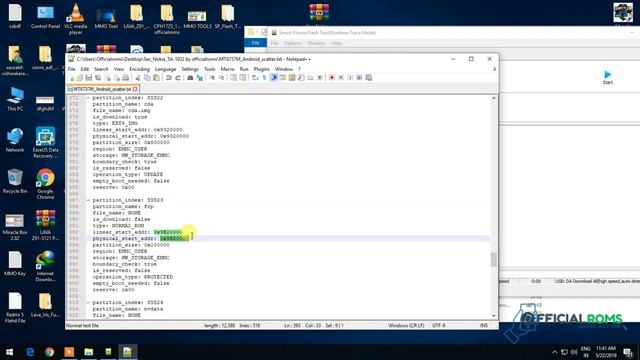Viewport: 640px width, 360px height.
Task: Open the Plugins menu
Action: [x=262, y=69]
